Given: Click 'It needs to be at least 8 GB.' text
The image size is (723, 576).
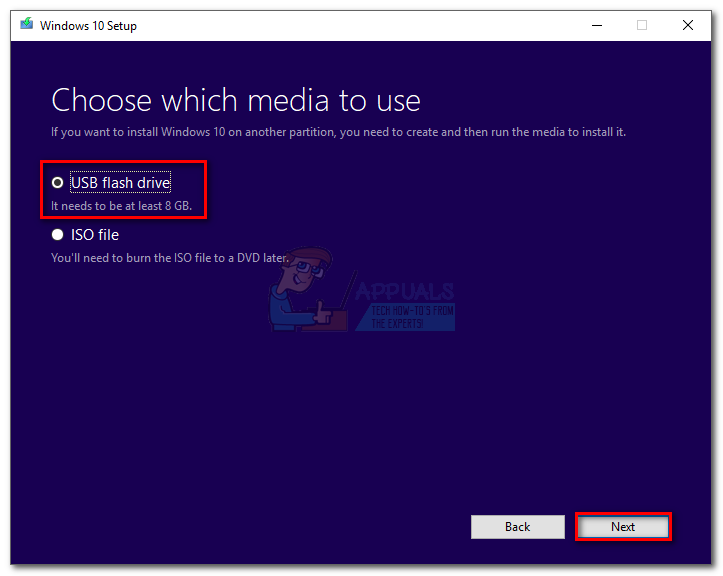Looking at the screenshot, I should [121, 206].
